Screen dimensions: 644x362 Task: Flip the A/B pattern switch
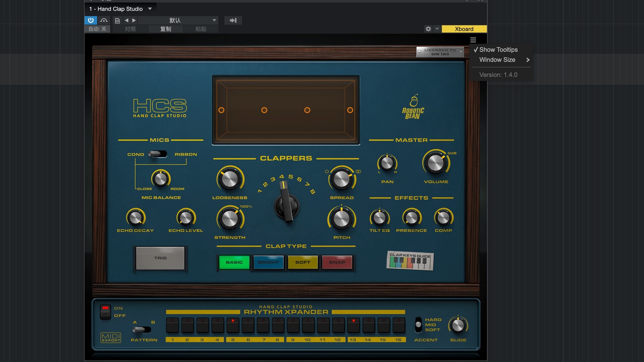pos(141,330)
